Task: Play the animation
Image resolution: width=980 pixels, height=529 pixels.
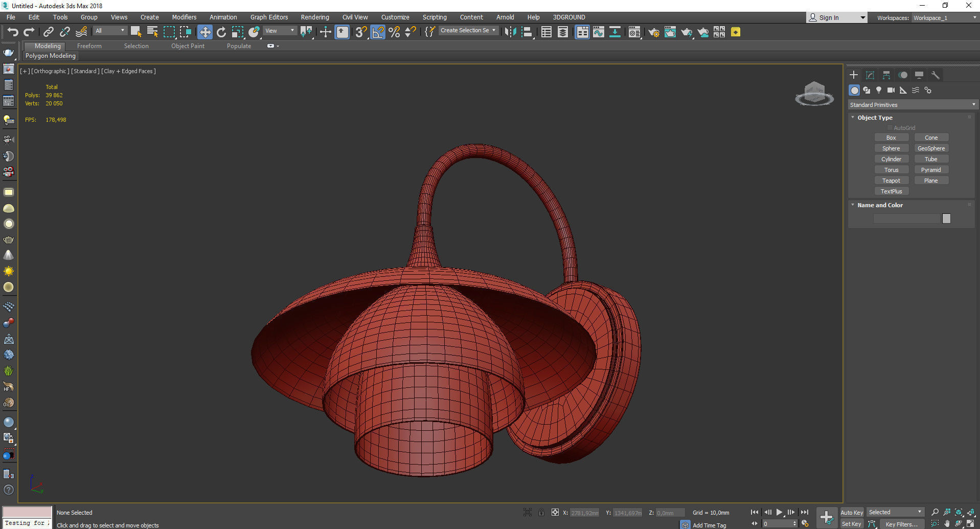Action: tap(779, 512)
